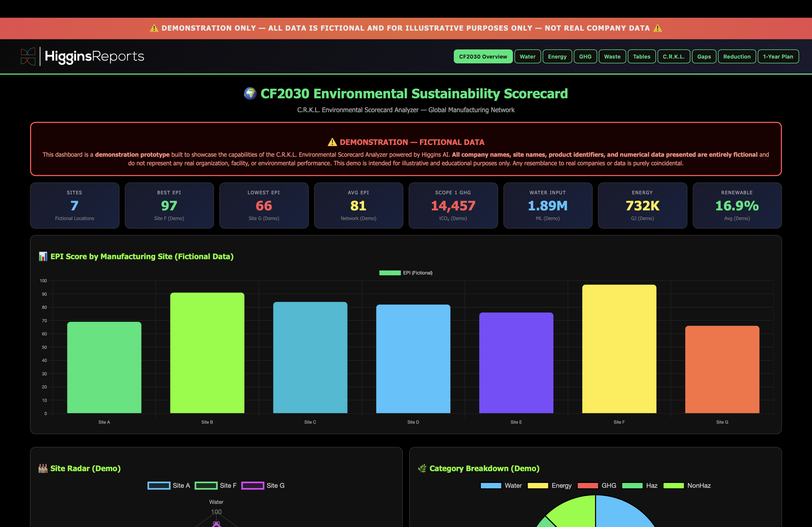The width and height of the screenshot is (812, 527).
Task: Click the leaf icon beside Category Breakdown
Action: (x=422, y=468)
